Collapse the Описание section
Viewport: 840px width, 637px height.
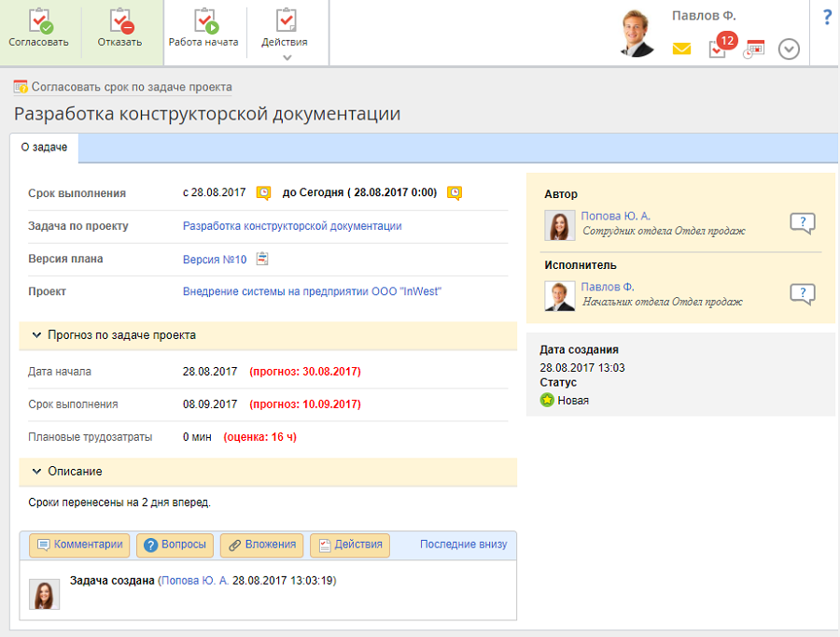click(36, 472)
